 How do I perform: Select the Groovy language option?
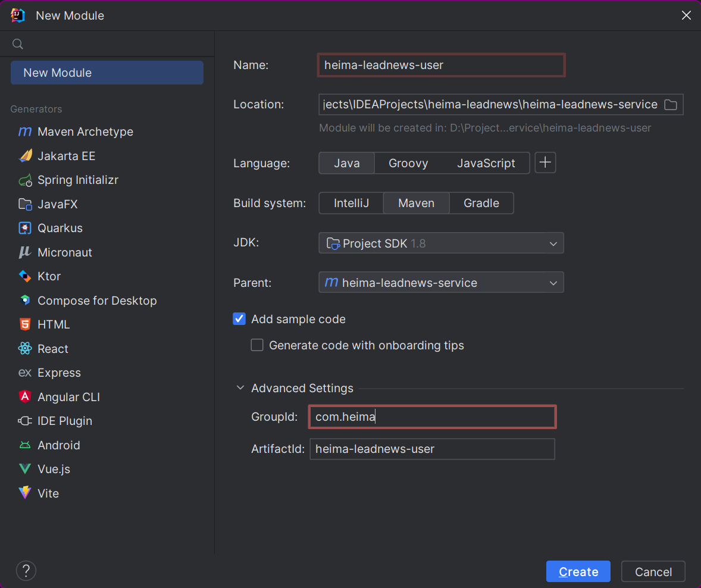(x=408, y=163)
